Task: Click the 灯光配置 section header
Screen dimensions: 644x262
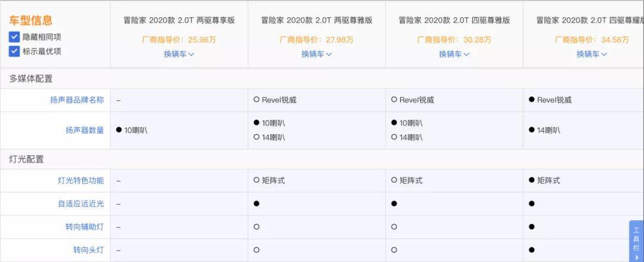Action: pyautogui.click(x=27, y=159)
